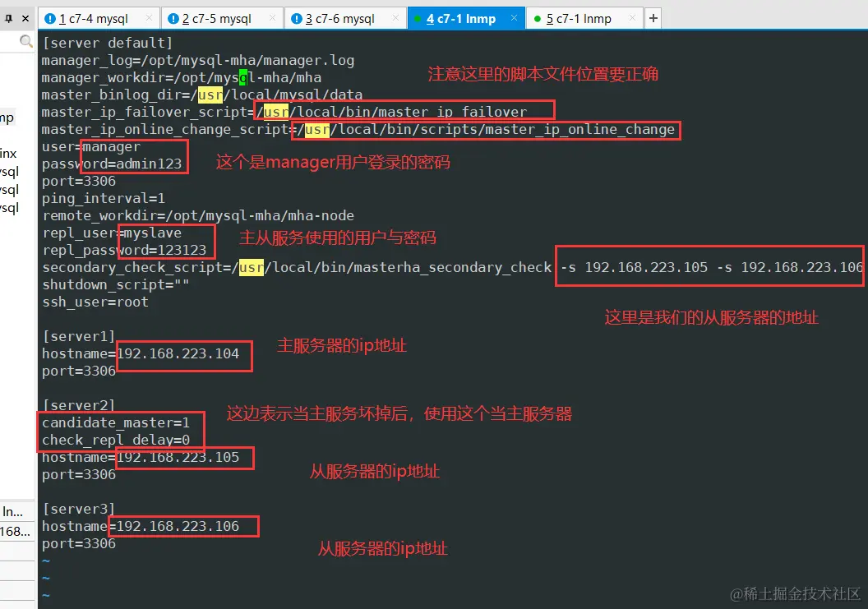
Task: Click the manager_log=/opt/mysql-mha/manager.log line
Action: click(197, 60)
